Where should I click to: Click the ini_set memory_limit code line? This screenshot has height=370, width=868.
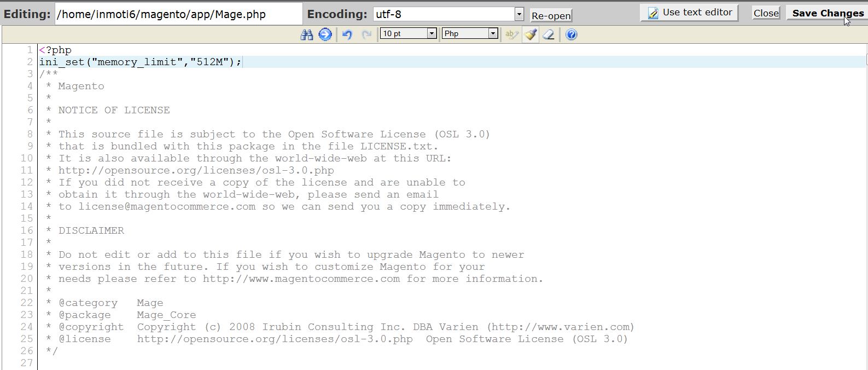(x=141, y=62)
